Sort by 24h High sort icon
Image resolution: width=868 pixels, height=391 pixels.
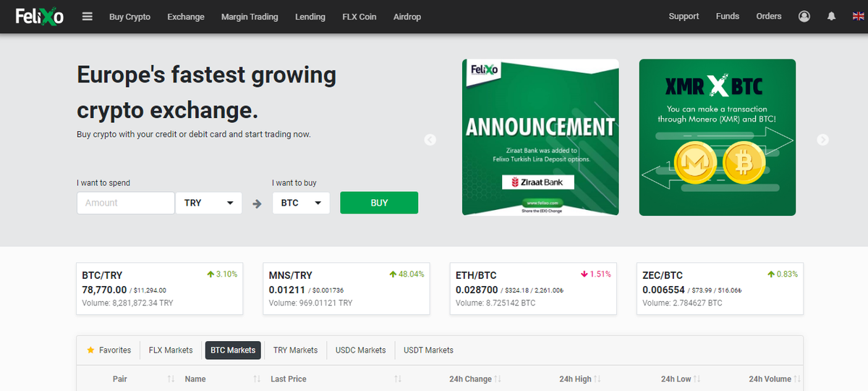pos(597,379)
